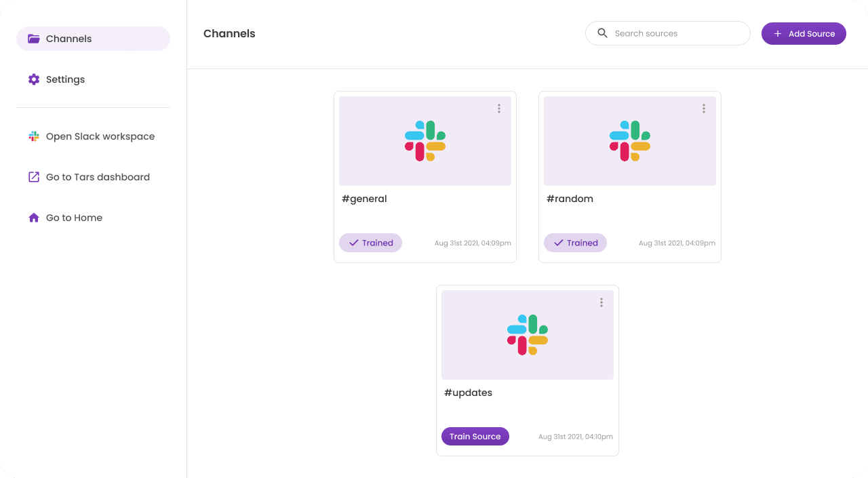This screenshot has width=868, height=478.
Task: Click the #general timestamp Aug 31st 04:09pm
Action: (x=473, y=243)
